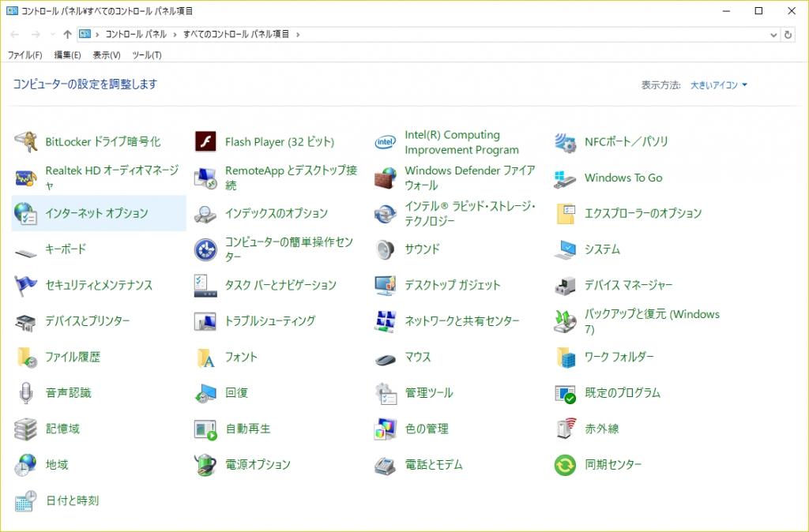Open the Windows Defender ファイアウォール icon
809x532 pixels.
point(385,178)
